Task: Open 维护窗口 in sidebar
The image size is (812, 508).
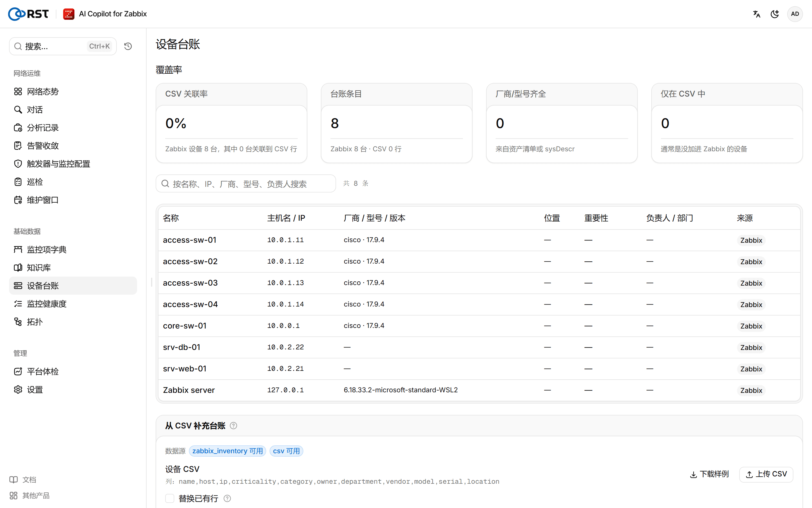Action: pos(73,200)
